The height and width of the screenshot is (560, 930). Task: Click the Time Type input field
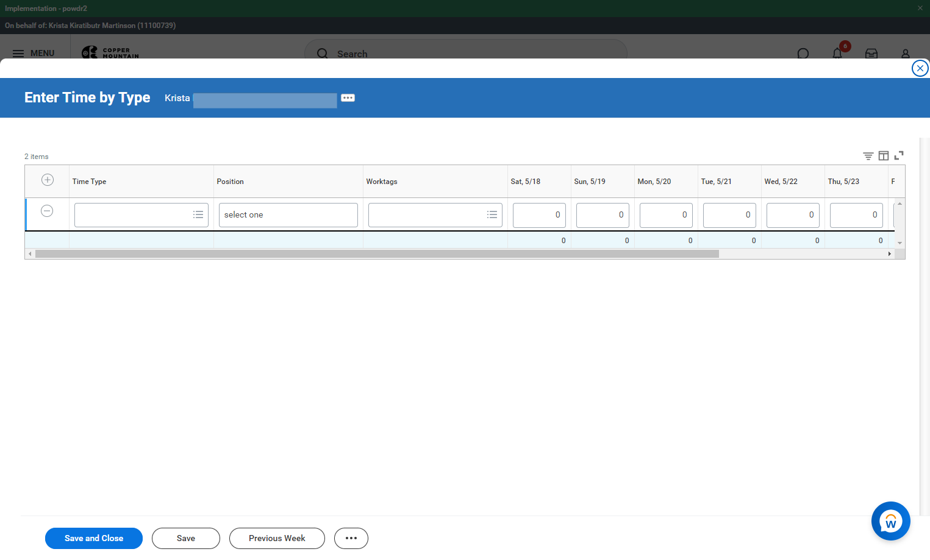click(x=141, y=215)
